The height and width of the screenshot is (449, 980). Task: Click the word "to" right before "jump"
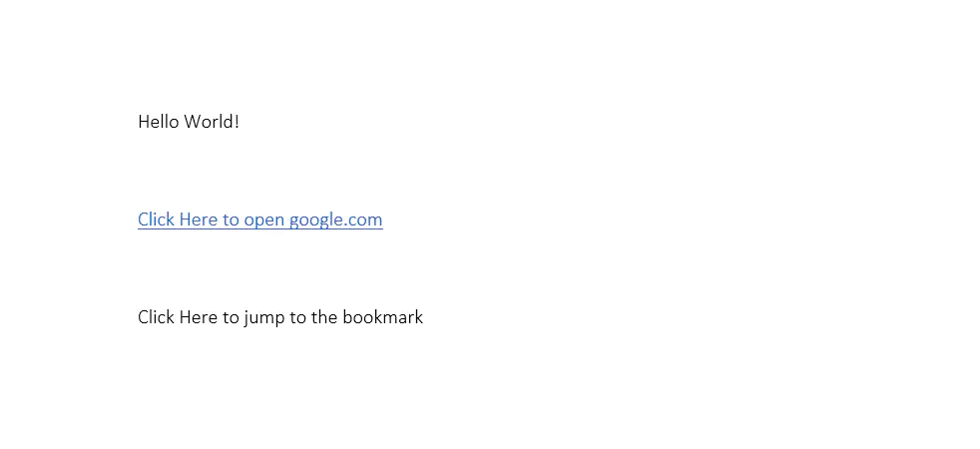(x=231, y=317)
